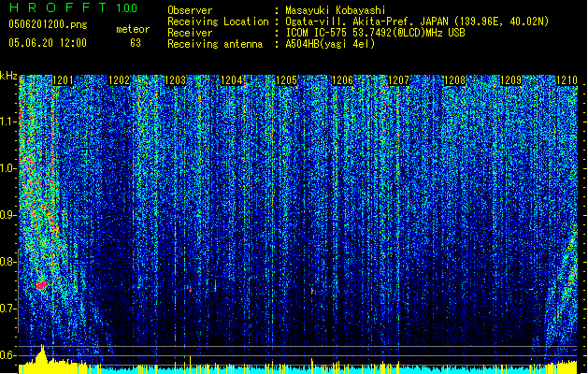Click the A504HB(yagi 4el) antenna text
Image resolution: width=588 pixels, height=374 pixels.
(330, 44)
